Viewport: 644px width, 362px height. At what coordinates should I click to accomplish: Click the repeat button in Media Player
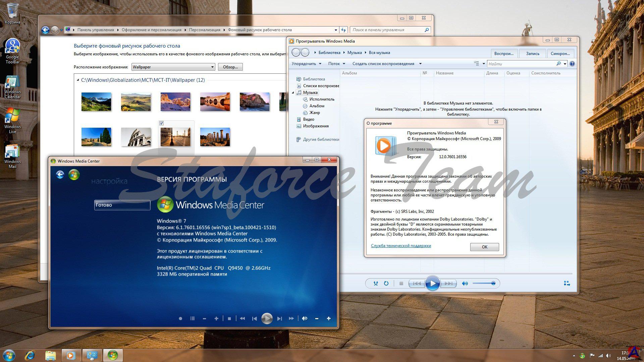click(386, 284)
